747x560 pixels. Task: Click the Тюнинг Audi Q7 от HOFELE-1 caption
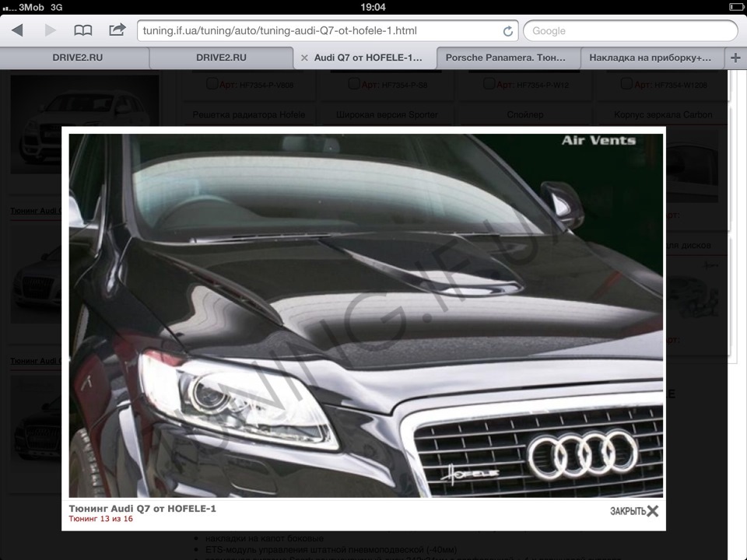tap(142, 509)
